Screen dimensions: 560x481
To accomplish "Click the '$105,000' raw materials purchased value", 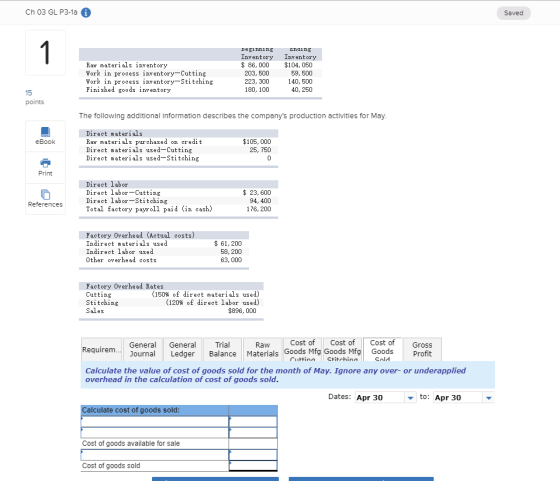I will click(x=257, y=142).
